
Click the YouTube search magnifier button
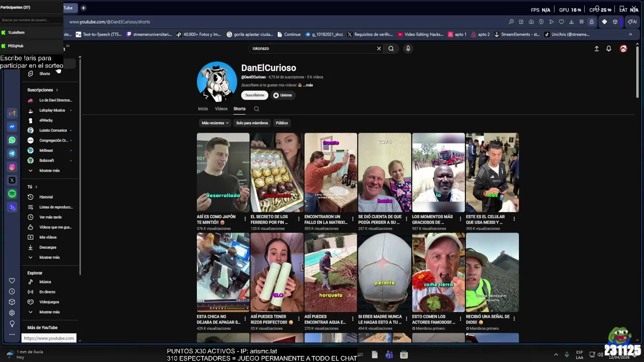[x=391, y=48]
